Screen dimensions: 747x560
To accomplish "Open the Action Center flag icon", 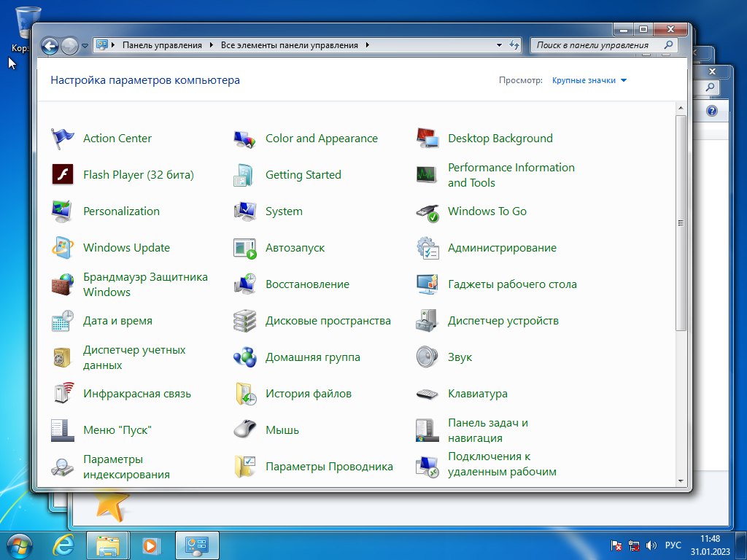I will pyautogui.click(x=63, y=139).
